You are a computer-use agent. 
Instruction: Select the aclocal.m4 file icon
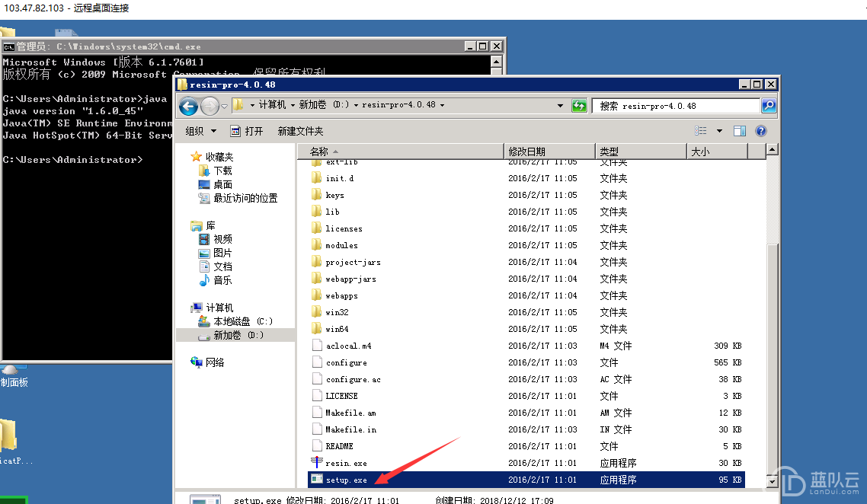coord(317,346)
